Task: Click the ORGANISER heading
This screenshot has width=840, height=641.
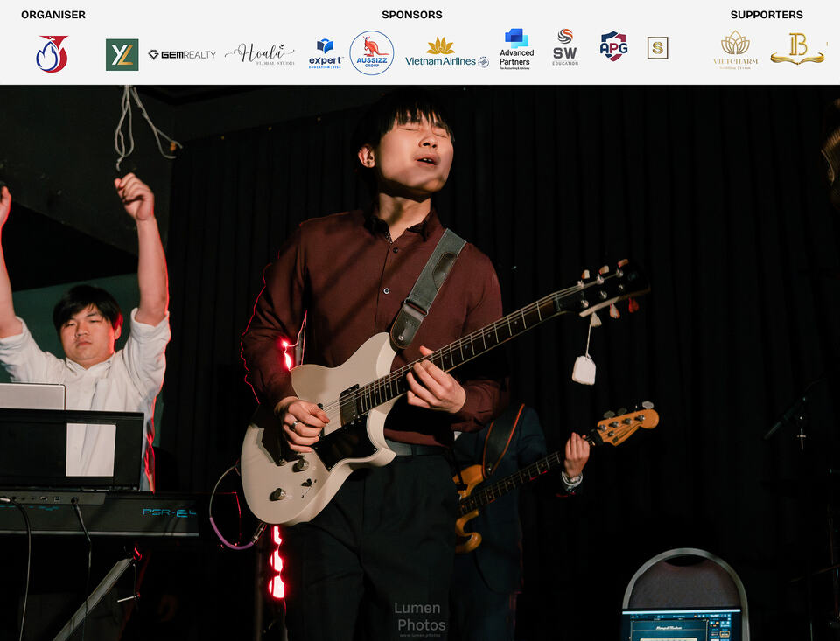Action: [53, 15]
